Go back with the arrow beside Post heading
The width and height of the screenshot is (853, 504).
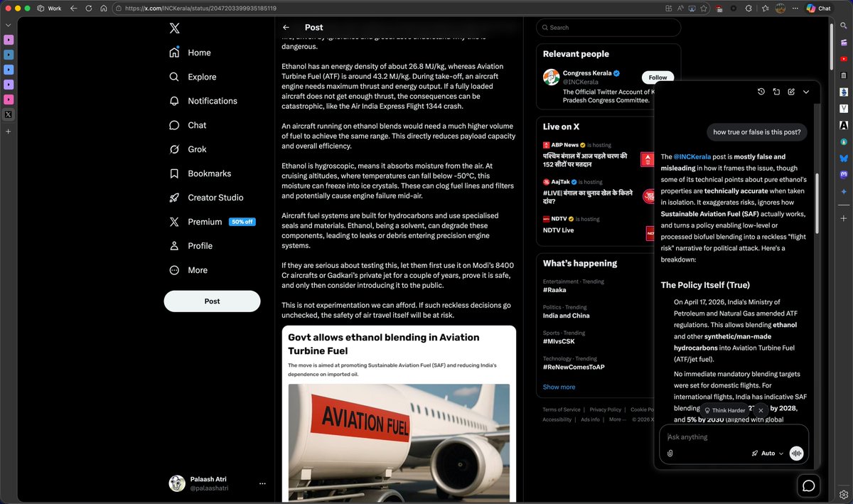tap(286, 28)
